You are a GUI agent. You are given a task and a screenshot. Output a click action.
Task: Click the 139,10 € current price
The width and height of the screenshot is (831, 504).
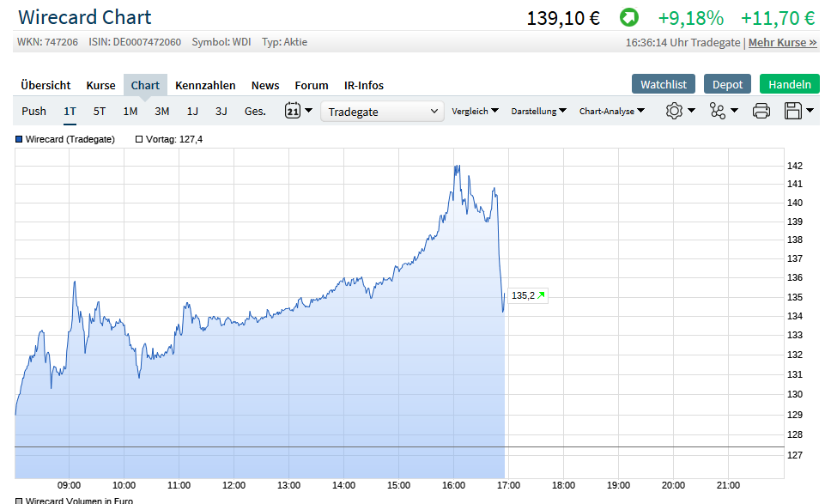coord(563,18)
